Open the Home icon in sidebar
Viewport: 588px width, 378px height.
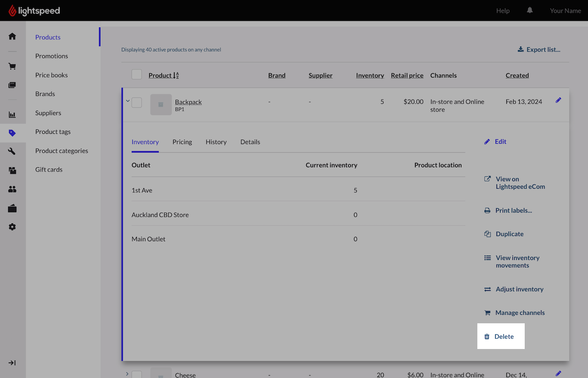point(12,36)
